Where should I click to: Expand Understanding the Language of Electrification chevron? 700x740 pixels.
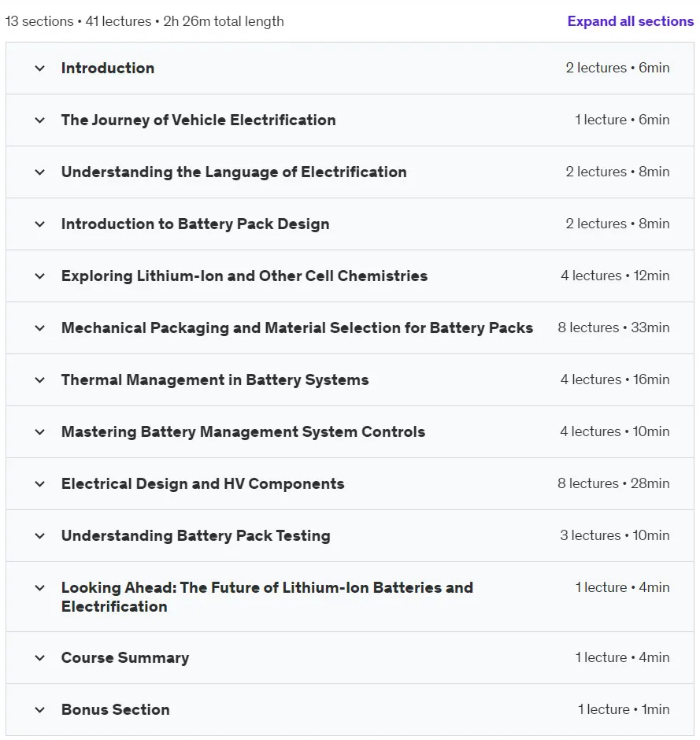[x=40, y=172]
